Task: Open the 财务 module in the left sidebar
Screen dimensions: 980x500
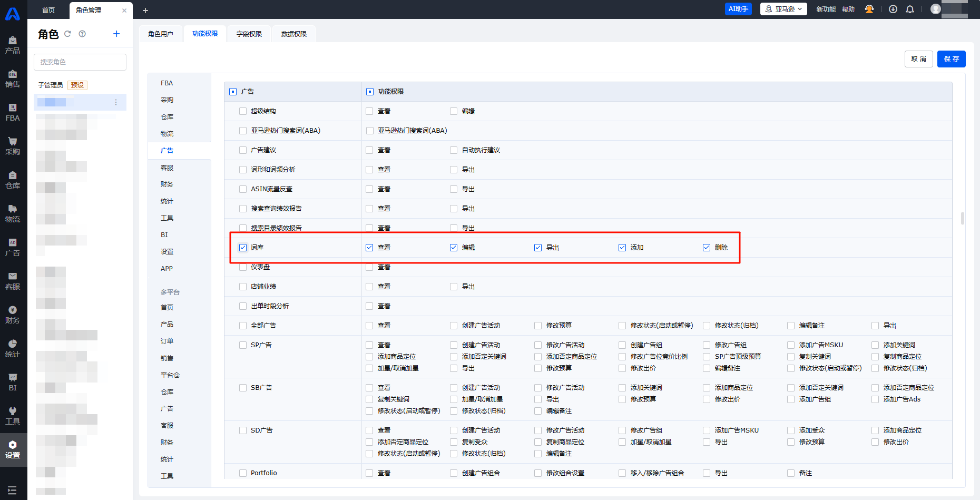Action: [13, 315]
